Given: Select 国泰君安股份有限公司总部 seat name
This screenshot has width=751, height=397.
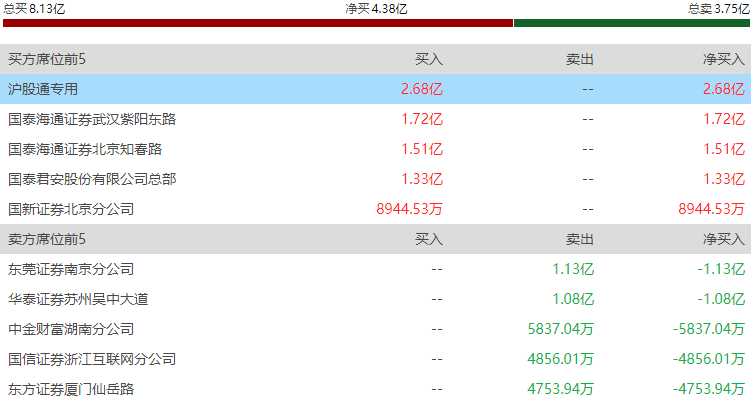Looking at the screenshot, I should (x=92, y=179).
